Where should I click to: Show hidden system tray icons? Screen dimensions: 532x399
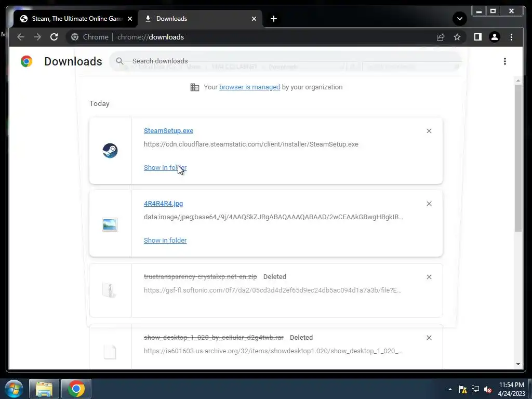point(450,389)
